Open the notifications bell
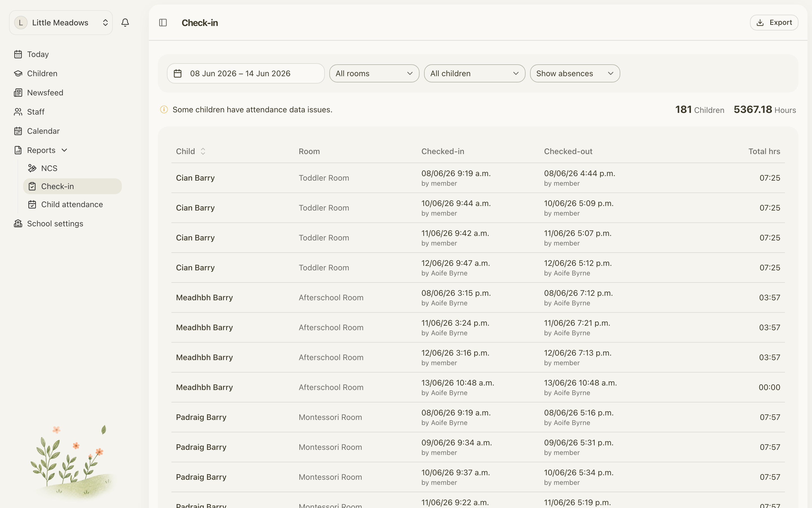The height and width of the screenshot is (508, 812). [x=125, y=23]
